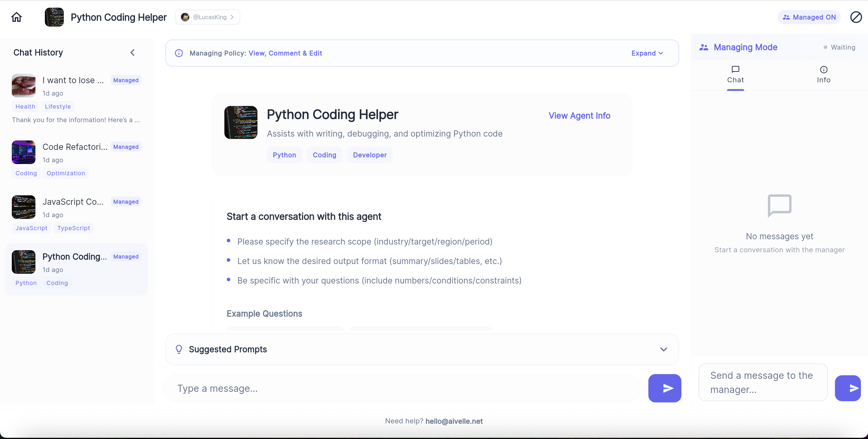This screenshot has width=868, height=439.
Task: Click the Suggested Prompts lightbulb icon
Action: [179, 349]
